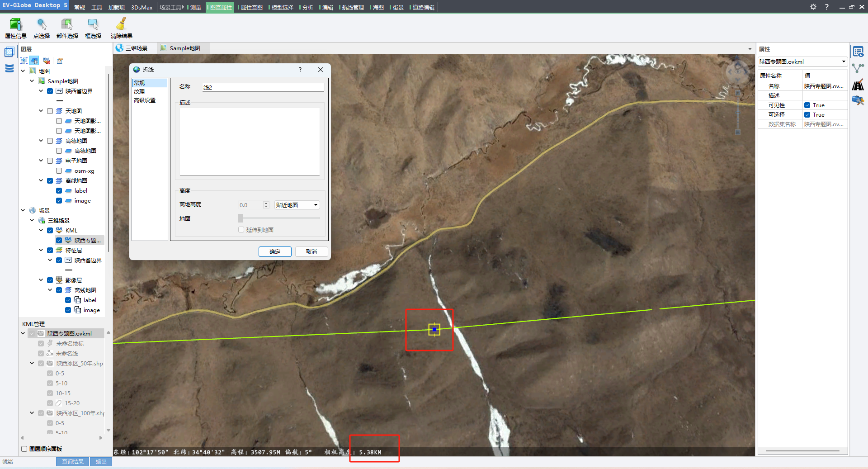Screen dimensions: 868x469
Task: Click the first layer panel toolbar icon
Action: pos(24,61)
